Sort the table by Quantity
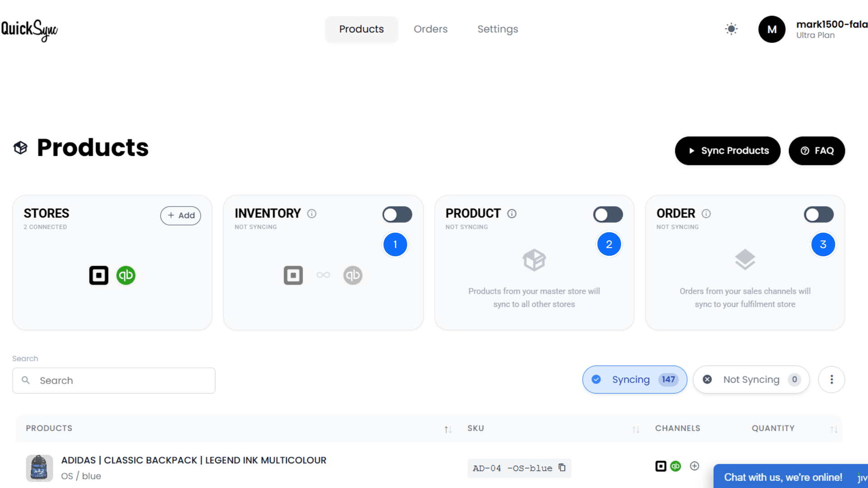Viewport: 868px width, 488px height. (x=834, y=429)
